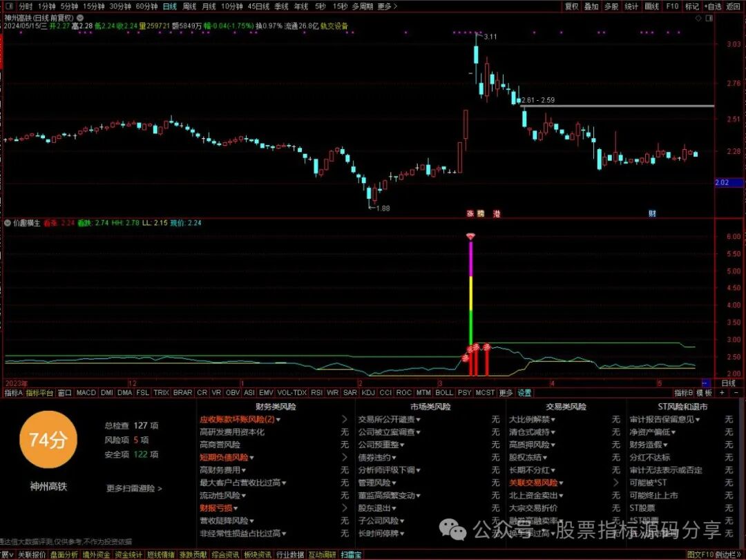
Task: Expand 更多 periods menu at top
Action: click(387, 6)
